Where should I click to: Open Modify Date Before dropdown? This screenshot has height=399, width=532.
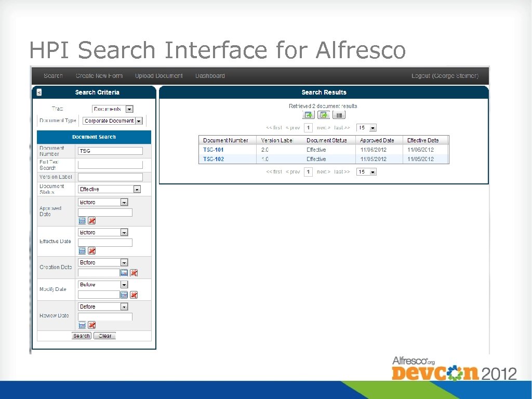coord(103,285)
